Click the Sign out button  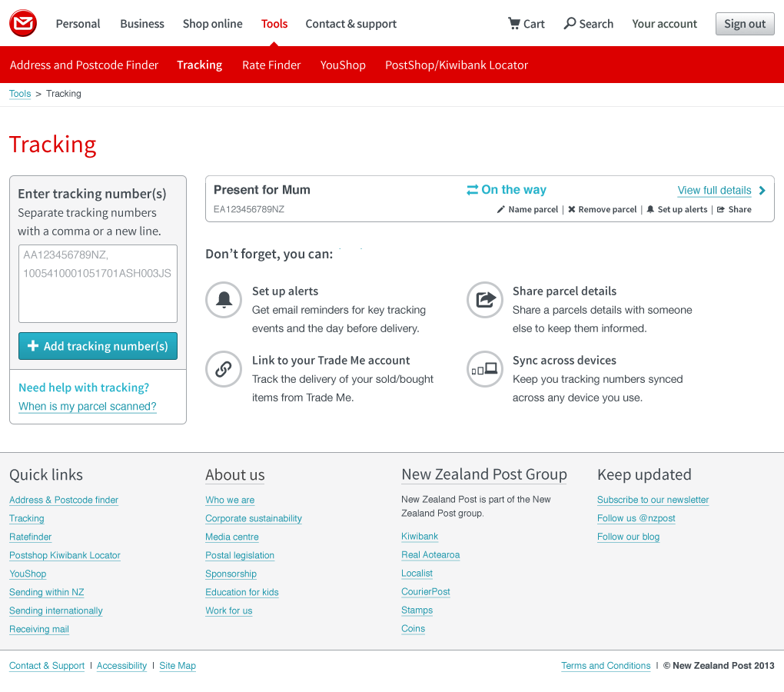pyautogui.click(x=745, y=24)
